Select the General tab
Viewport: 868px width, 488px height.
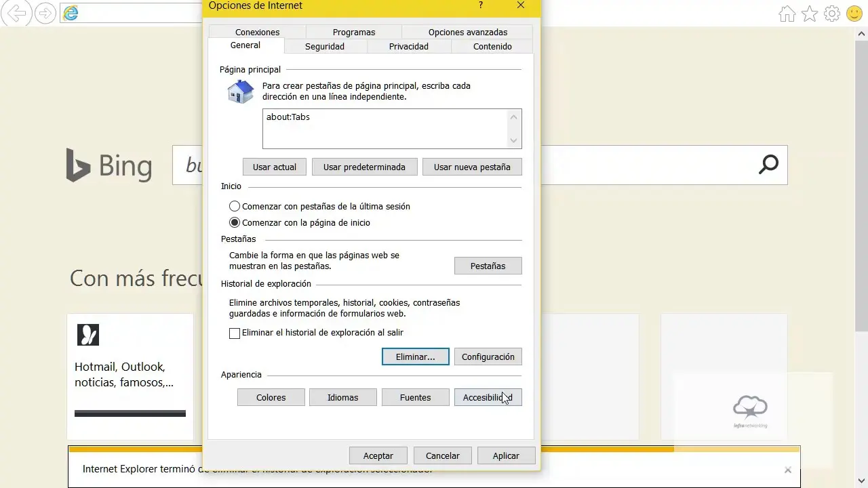pos(245,45)
